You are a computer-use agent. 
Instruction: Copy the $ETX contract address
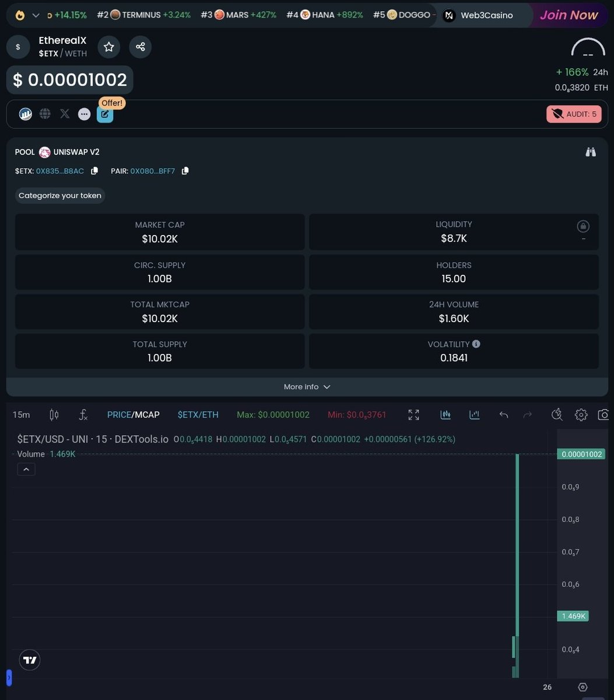tap(94, 171)
